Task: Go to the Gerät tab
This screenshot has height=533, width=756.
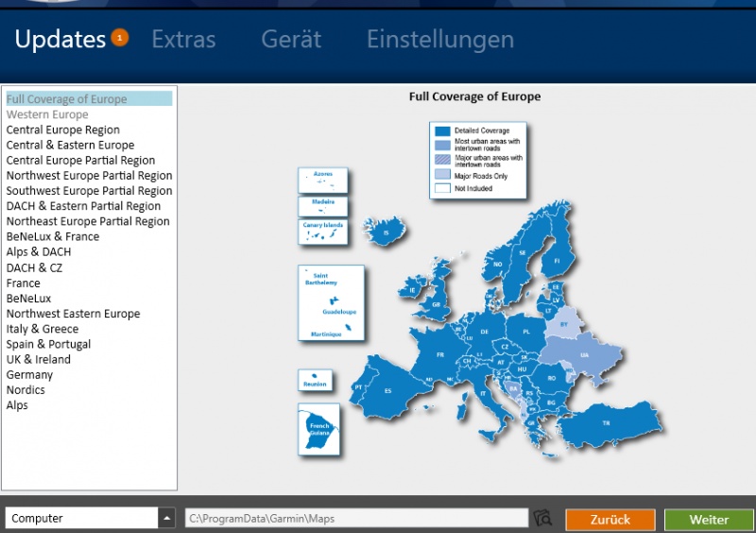Action: pos(291,40)
